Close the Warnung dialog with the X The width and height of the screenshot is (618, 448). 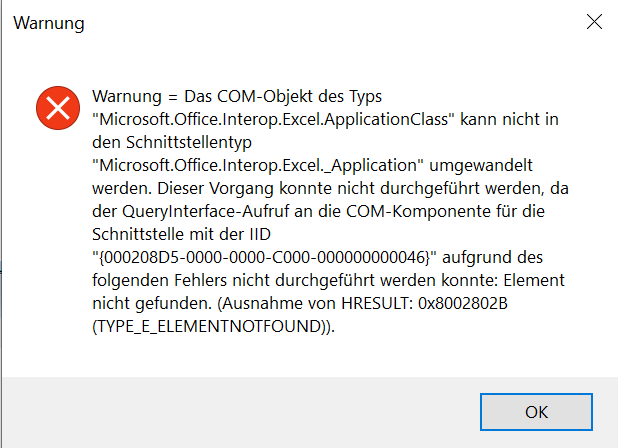pos(594,22)
